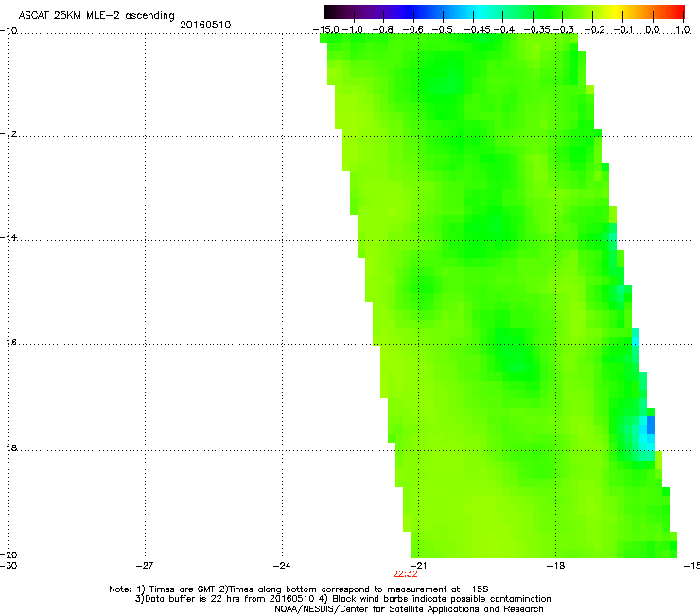Click the 'ASCAT 25KM MLE-2 ascending' title

(x=96, y=15)
